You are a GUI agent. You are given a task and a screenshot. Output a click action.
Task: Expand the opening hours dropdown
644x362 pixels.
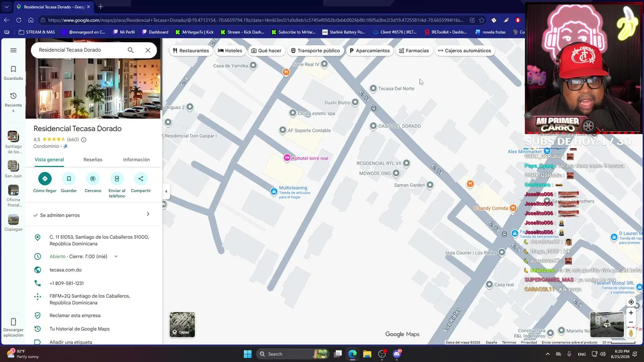[116, 256]
